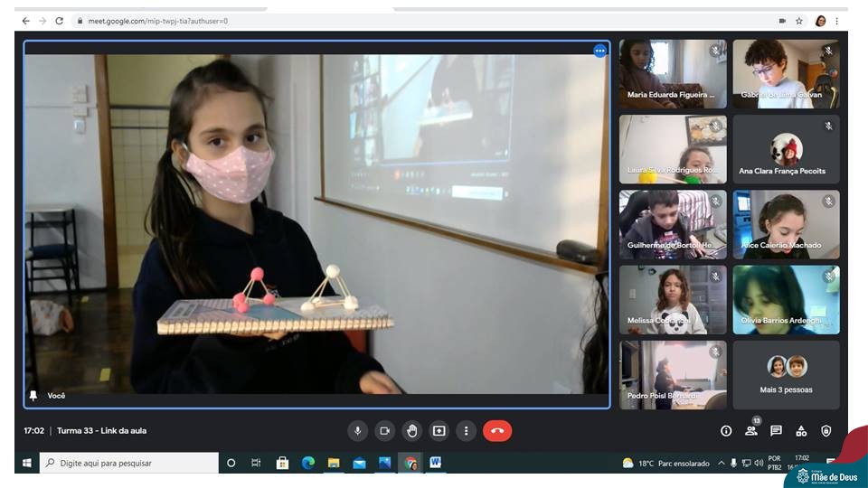868x488 pixels.
Task: Turn off the camera
Action: pyautogui.click(x=384, y=431)
